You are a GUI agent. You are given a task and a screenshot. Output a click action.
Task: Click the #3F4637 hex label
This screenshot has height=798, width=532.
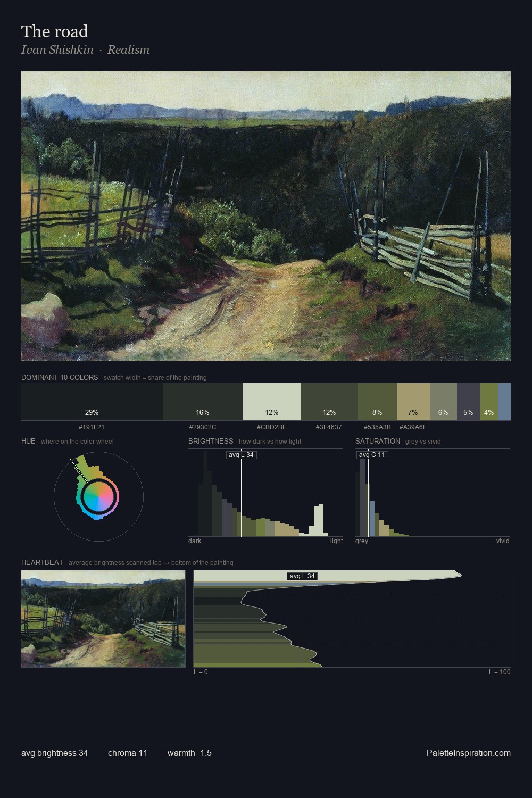coord(329,427)
